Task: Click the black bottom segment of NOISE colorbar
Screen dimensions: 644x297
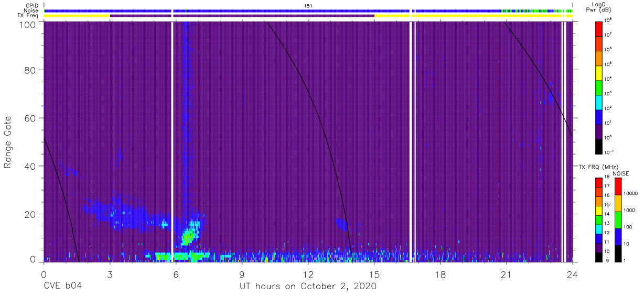Action: [x=618, y=252]
